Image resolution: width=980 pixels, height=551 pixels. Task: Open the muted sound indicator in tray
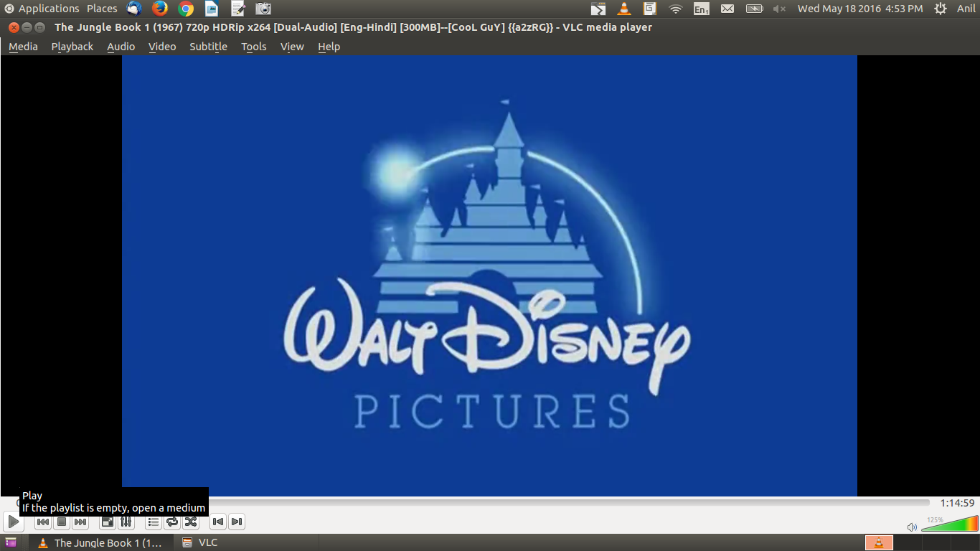(780, 9)
